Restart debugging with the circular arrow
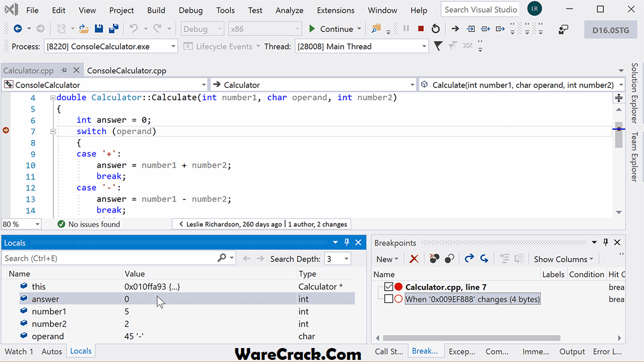This screenshot has width=644, height=362. (x=436, y=29)
